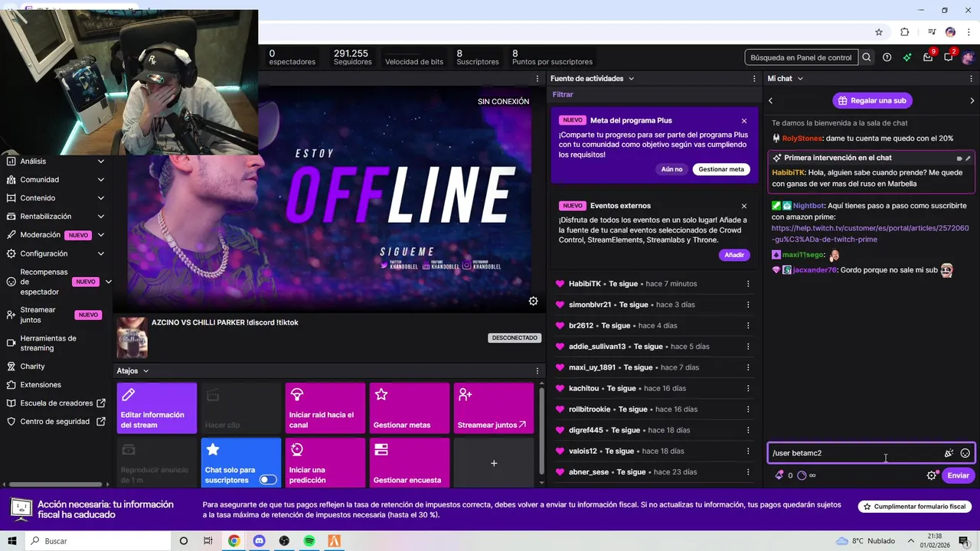The image size is (980, 551).
Task: Open the Atajos panel three-dot menu
Action: click(x=537, y=371)
